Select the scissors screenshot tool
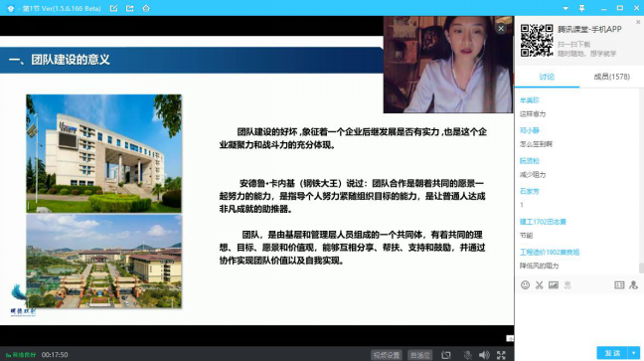Screen dimensions: 644x361 pos(540,285)
